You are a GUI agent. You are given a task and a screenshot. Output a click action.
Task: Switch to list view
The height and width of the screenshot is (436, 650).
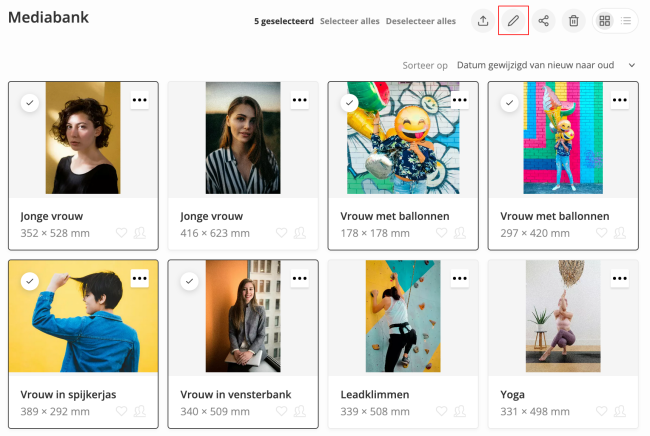coord(626,20)
